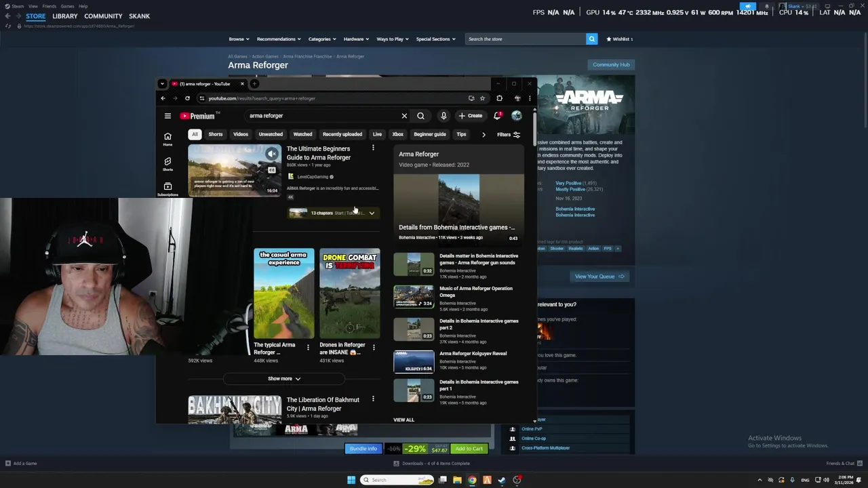Click VIEW ALL in Arma Reforger panel
Image resolution: width=868 pixels, height=488 pixels.
pos(403,420)
